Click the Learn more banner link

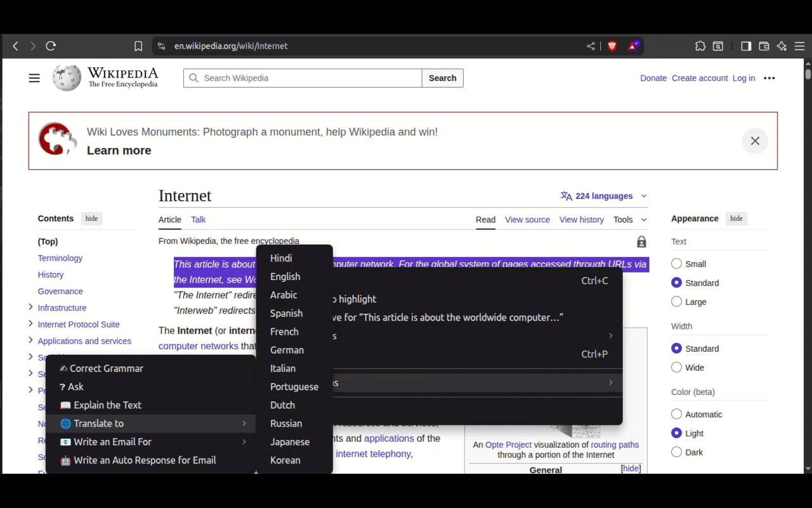pos(119,150)
